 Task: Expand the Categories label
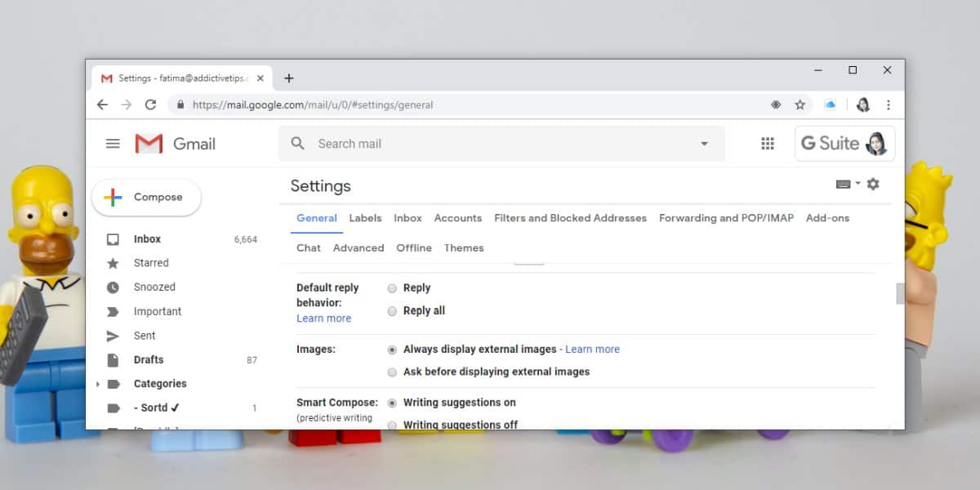pos(97,384)
